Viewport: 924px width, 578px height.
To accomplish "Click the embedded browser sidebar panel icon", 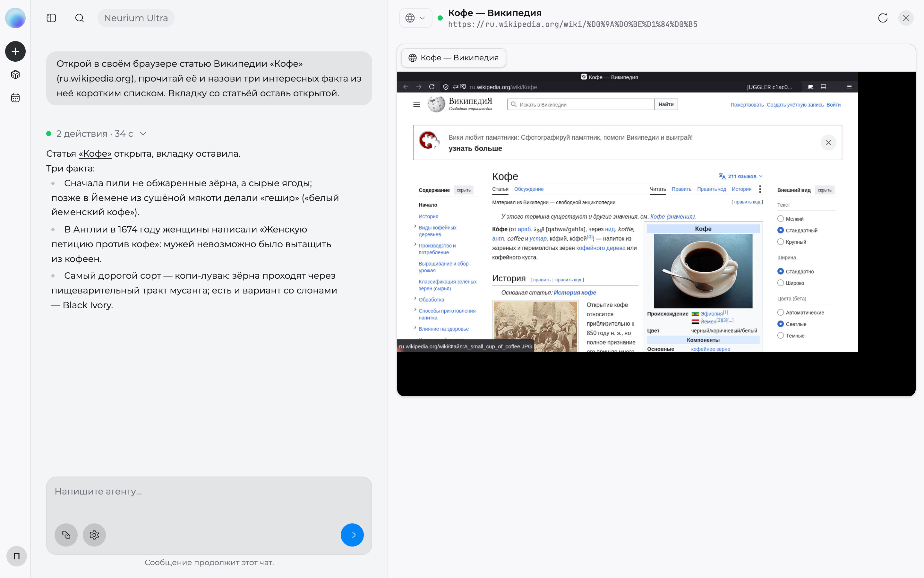I will (x=824, y=87).
